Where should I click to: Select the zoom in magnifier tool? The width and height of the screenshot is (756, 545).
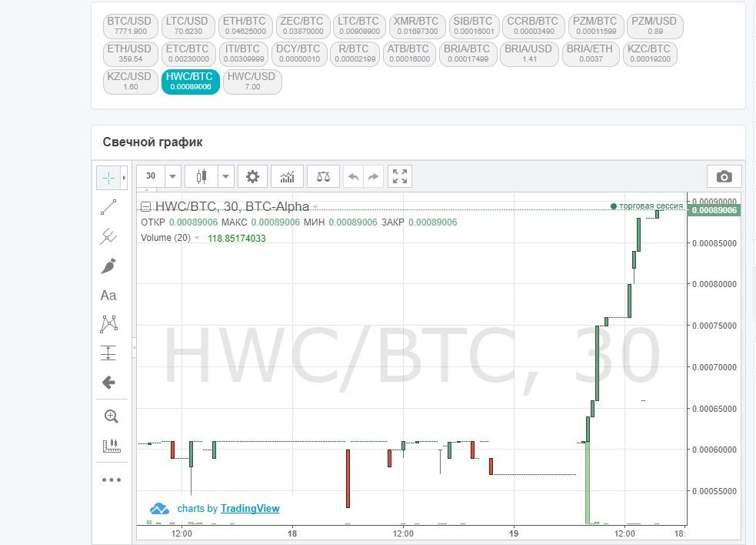111,416
